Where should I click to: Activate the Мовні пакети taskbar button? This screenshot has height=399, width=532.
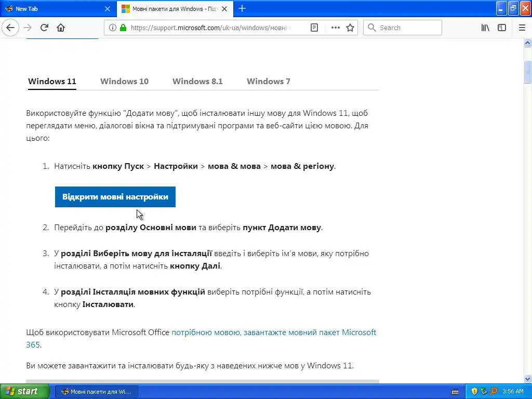click(96, 392)
